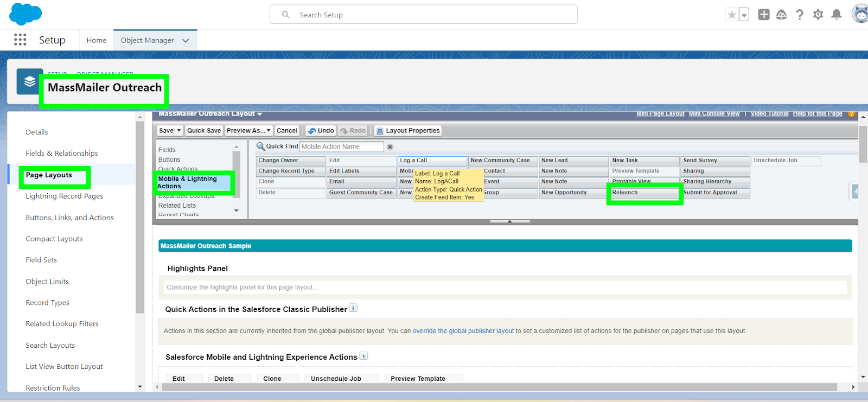Image resolution: width=868 pixels, height=402 pixels.
Task: Open the global actions plus icon
Action: pos(764,15)
